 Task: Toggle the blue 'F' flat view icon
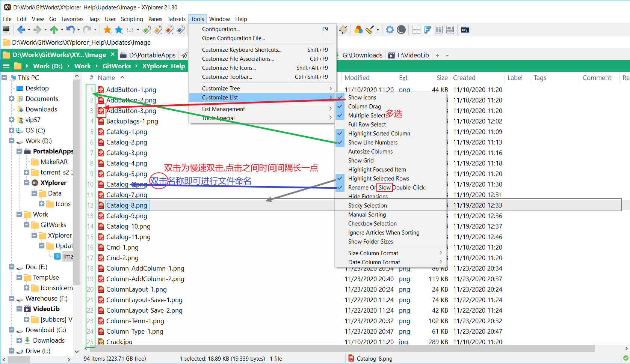[428, 29]
